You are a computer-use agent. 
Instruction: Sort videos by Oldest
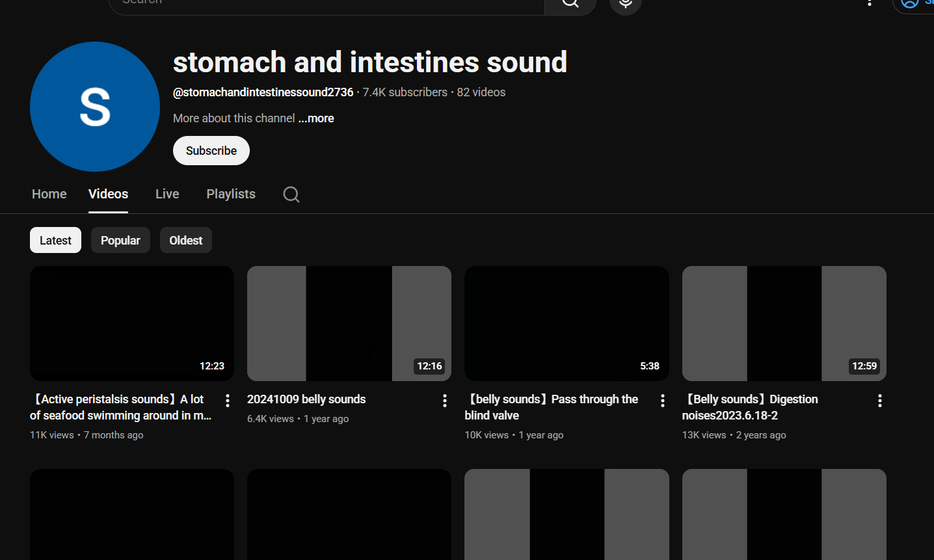[x=185, y=240]
